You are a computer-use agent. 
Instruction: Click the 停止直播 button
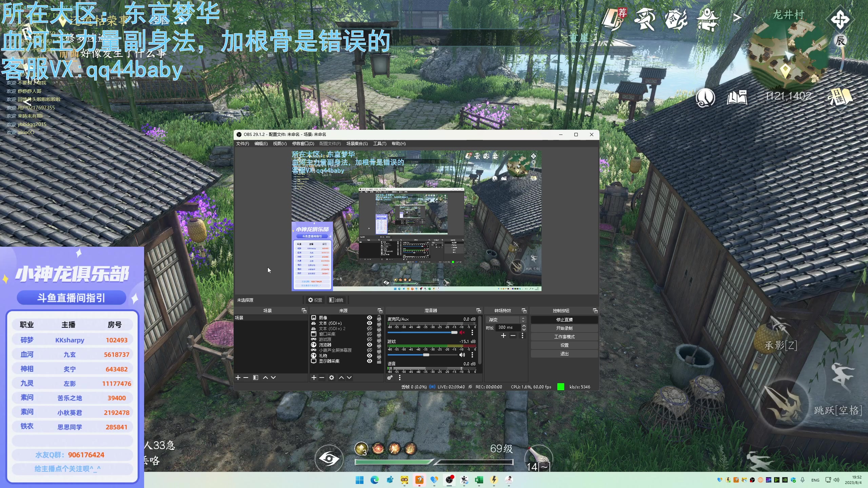(x=564, y=320)
